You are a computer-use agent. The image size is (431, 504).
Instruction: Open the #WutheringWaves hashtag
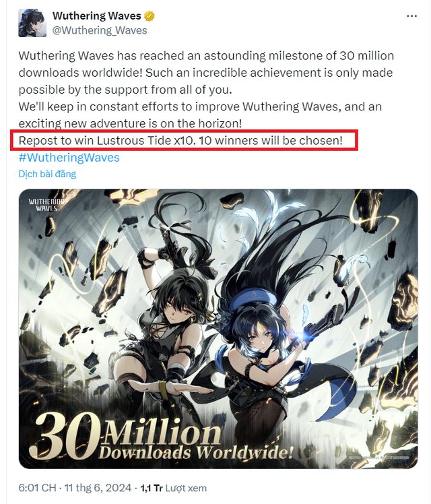coord(69,158)
